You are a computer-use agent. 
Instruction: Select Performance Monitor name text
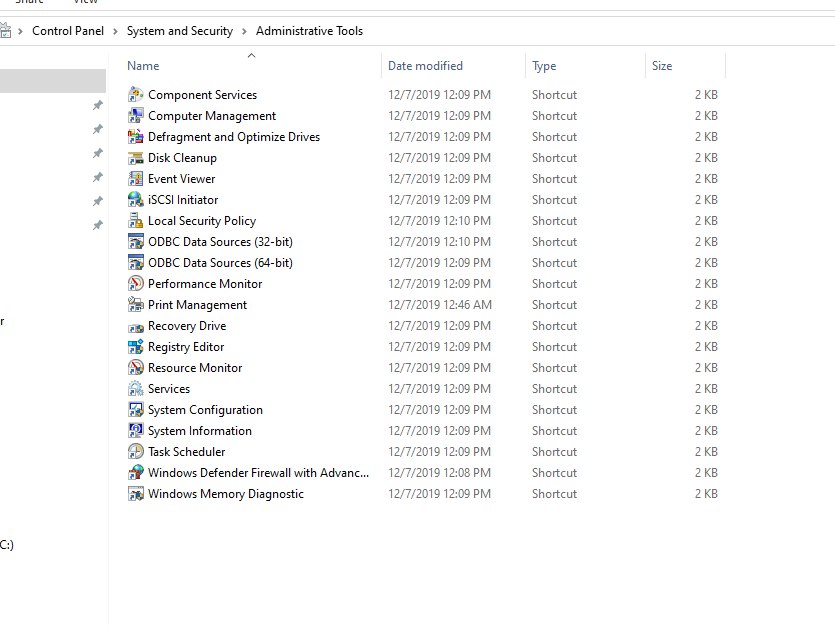click(x=205, y=284)
